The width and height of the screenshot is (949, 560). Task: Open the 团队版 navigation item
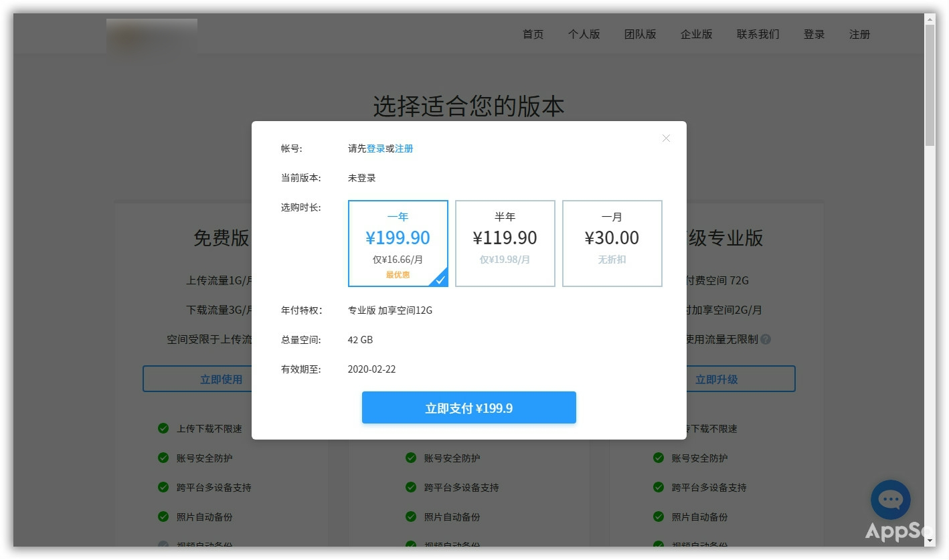(640, 34)
